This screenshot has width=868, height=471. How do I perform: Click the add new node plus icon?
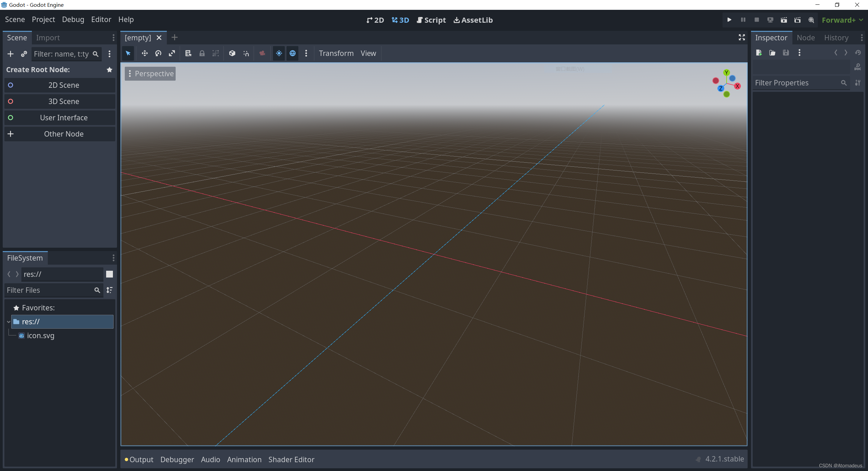pyautogui.click(x=11, y=54)
